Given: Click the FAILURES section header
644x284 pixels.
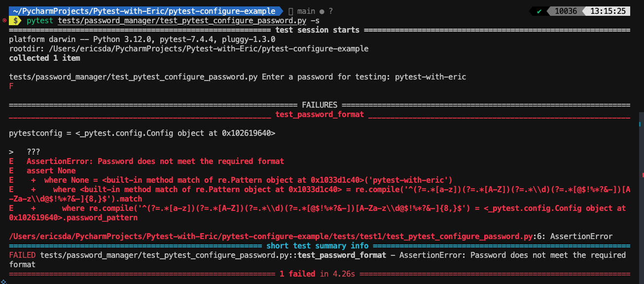Looking at the screenshot, I should (320, 105).
